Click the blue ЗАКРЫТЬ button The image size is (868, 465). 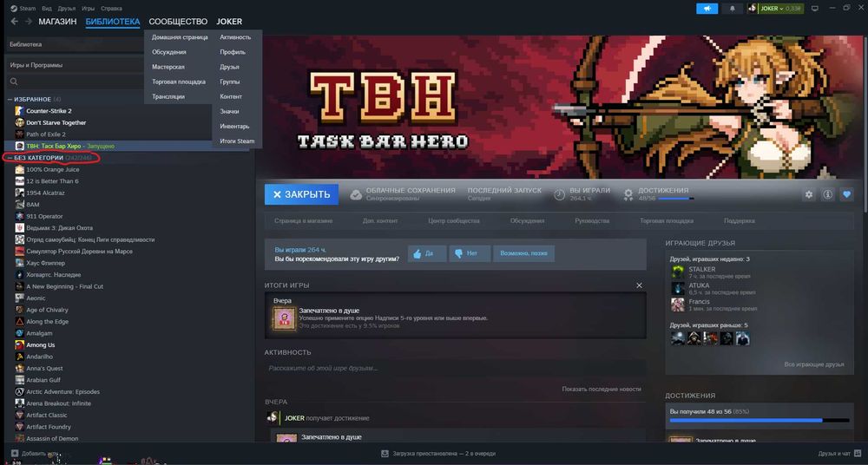302,194
